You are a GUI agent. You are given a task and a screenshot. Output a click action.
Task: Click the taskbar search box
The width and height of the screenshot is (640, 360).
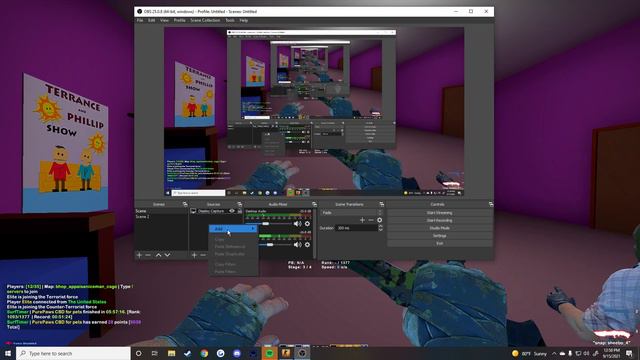(73, 353)
